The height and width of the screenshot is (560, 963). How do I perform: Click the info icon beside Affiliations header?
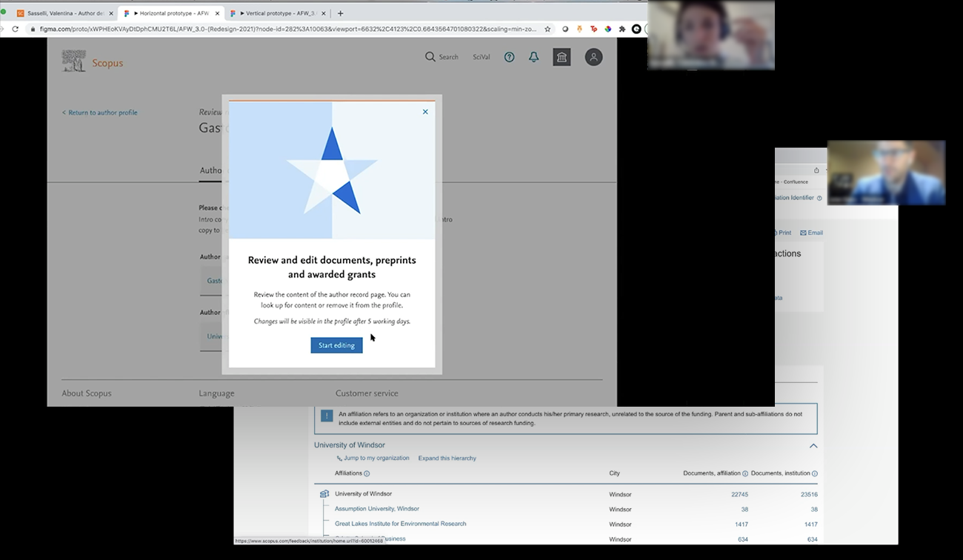(367, 473)
